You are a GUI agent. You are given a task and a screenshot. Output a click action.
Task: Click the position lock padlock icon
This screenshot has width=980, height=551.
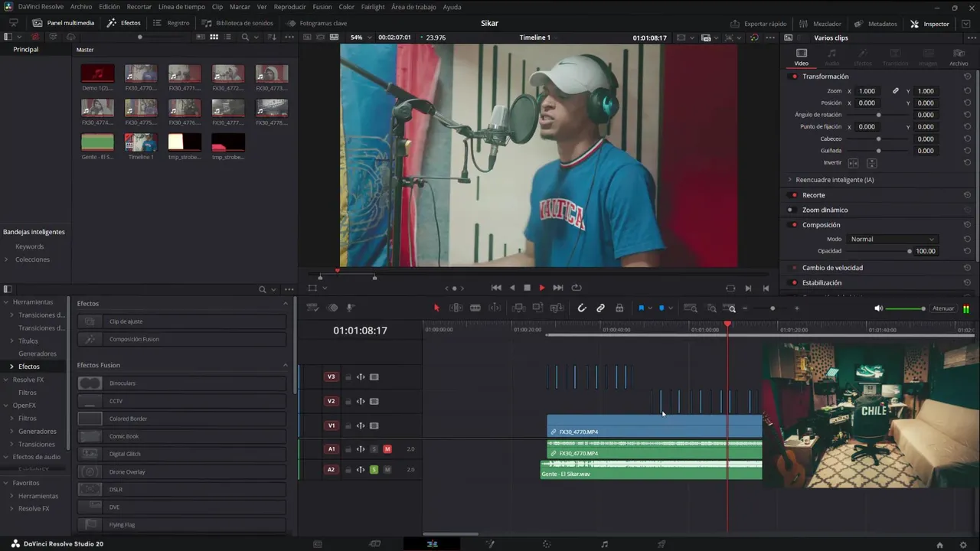click(x=619, y=308)
